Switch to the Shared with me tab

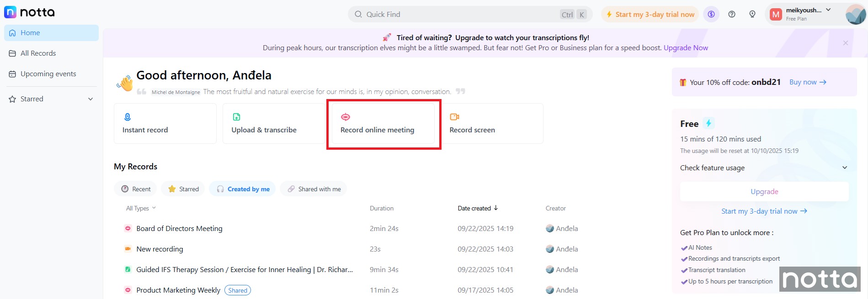(314, 189)
